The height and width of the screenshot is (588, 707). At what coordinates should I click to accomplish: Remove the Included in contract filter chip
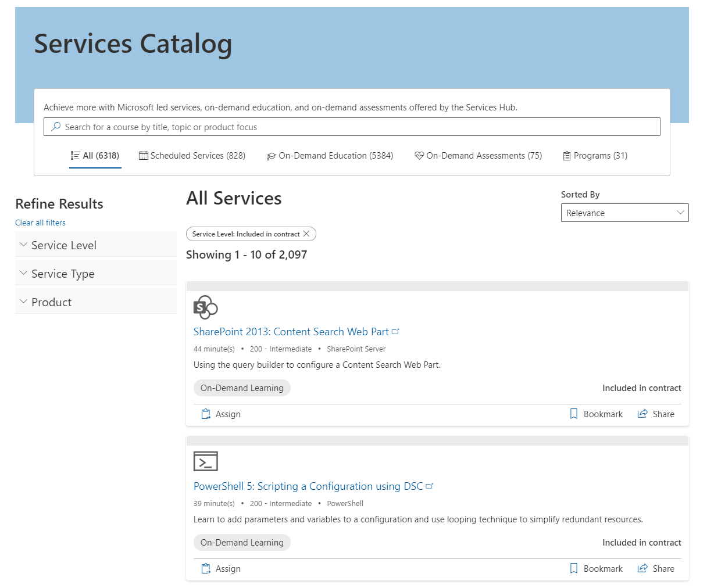[x=306, y=234]
